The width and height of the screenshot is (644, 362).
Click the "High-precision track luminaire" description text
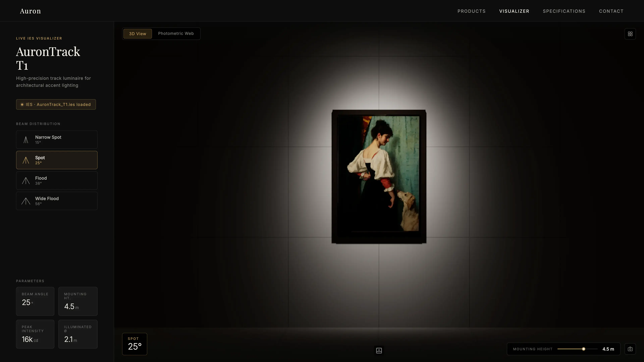(x=53, y=82)
